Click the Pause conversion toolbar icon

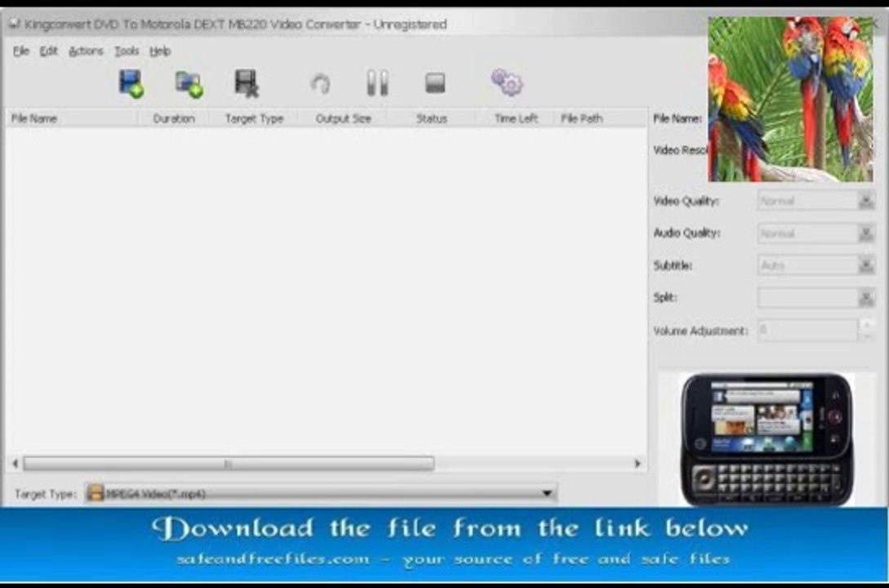tap(377, 82)
